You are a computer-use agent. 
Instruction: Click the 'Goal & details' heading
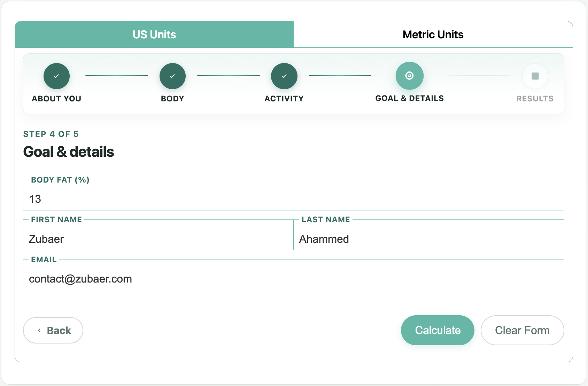coord(69,152)
